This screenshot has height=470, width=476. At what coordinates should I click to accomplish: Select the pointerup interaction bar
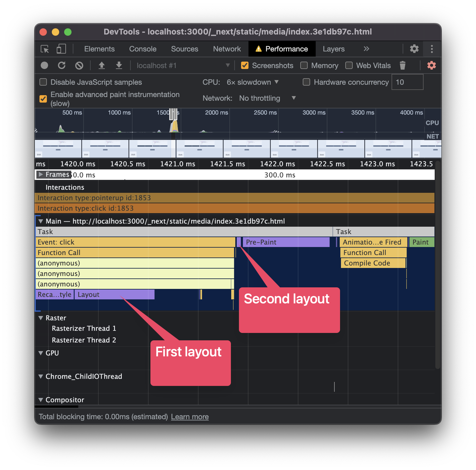(x=235, y=198)
